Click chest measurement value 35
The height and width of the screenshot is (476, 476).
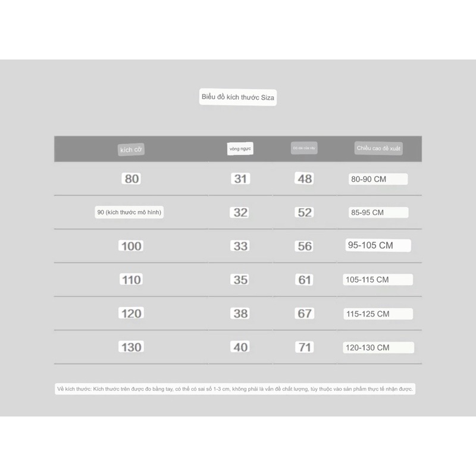[240, 279]
